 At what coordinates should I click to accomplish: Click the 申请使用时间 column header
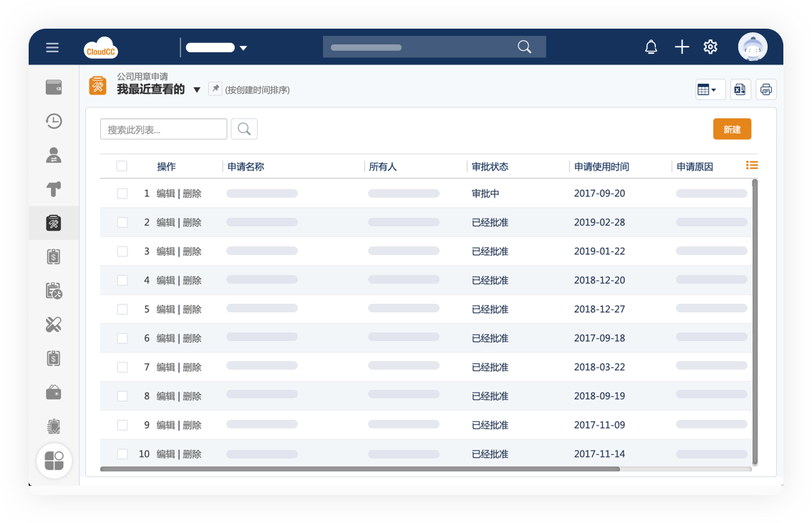tap(601, 167)
